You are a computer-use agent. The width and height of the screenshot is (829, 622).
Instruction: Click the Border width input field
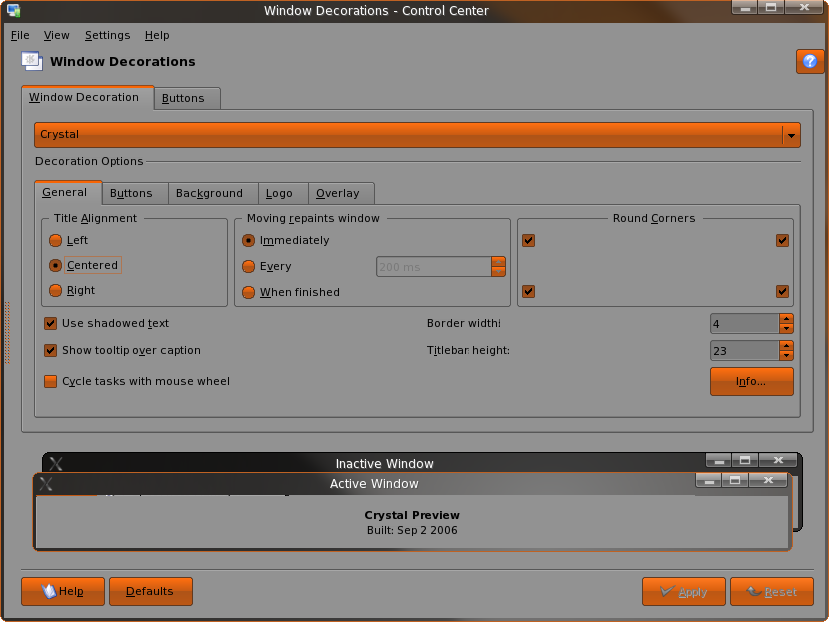[x=744, y=324]
